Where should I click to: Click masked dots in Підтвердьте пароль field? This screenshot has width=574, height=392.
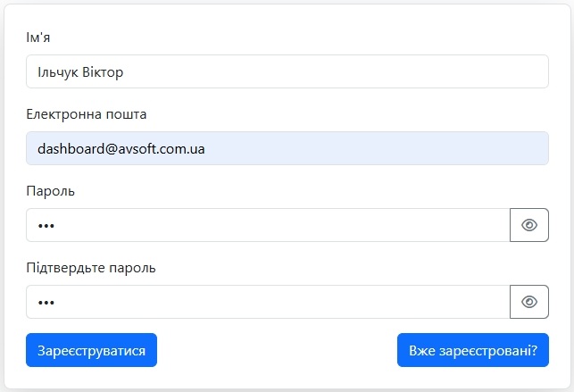tap(46, 303)
